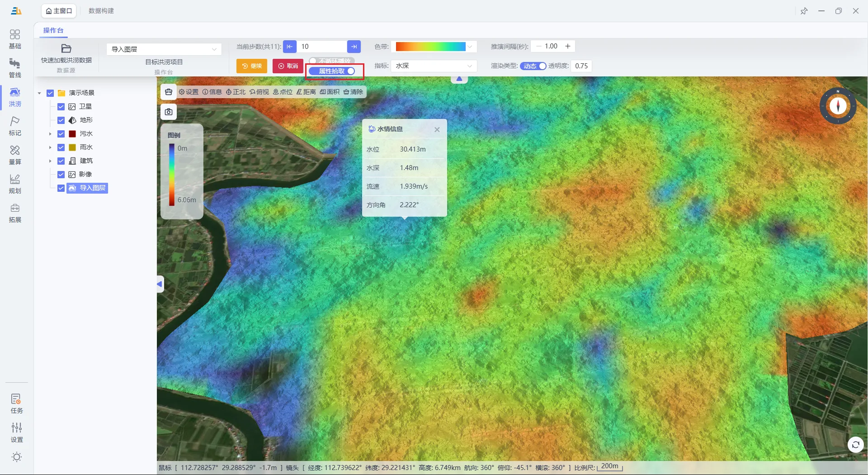The image size is (868, 475).
Task: Click the refresh icon on the map
Action: tap(855, 445)
